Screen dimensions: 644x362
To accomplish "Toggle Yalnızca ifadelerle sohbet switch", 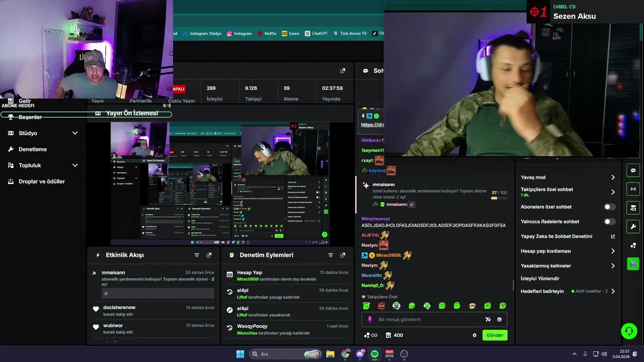I will pyautogui.click(x=609, y=222).
